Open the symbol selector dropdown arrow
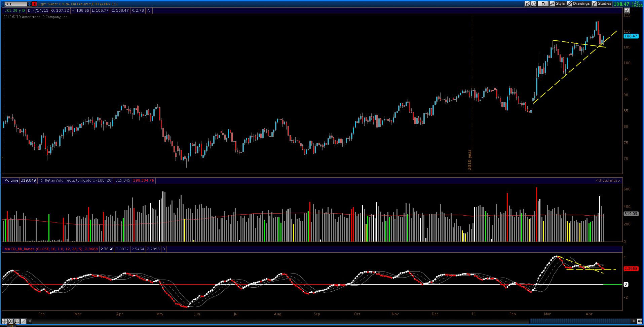 (x=30, y=4)
